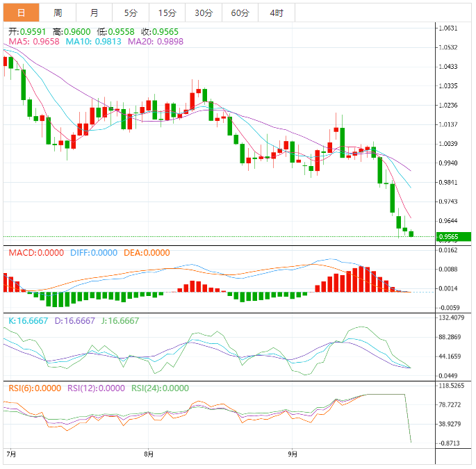Select the 4时 four-hour tab
The height and width of the screenshot is (469, 476).
[277, 13]
